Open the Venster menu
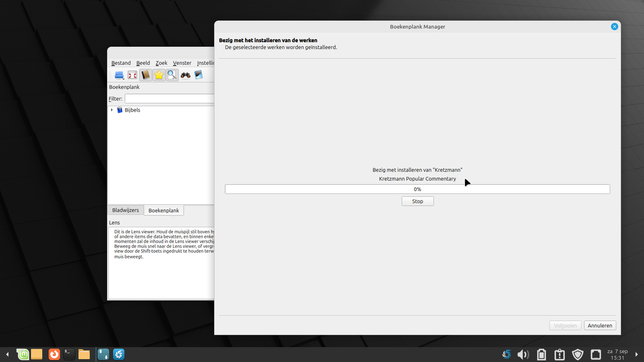This screenshot has height=362, width=644. [182, 63]
